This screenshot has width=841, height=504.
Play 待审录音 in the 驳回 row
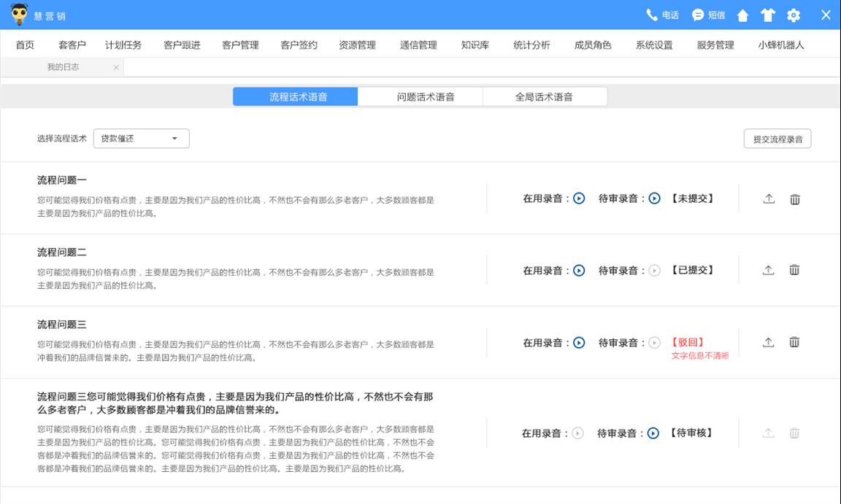pos(654,343)
